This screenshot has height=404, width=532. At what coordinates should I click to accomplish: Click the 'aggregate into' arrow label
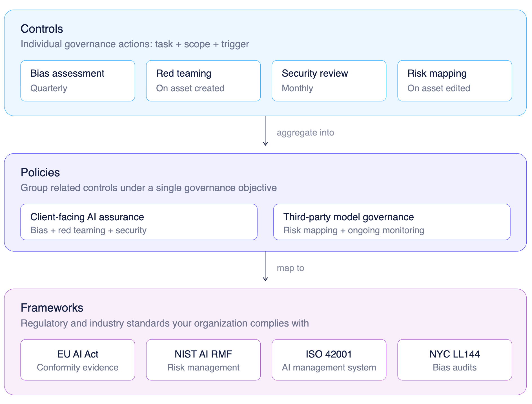tap(305, 132)
